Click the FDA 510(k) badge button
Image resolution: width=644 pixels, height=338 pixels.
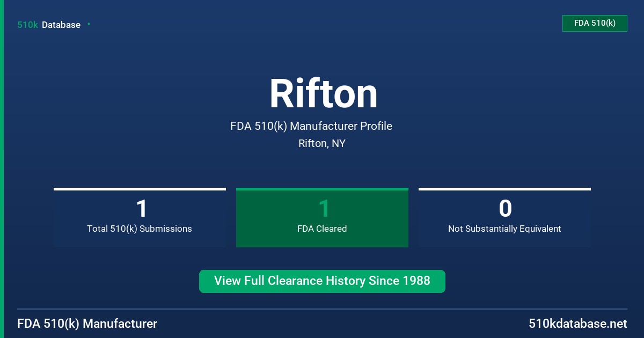pyautogui.click(x=595, y=23)
